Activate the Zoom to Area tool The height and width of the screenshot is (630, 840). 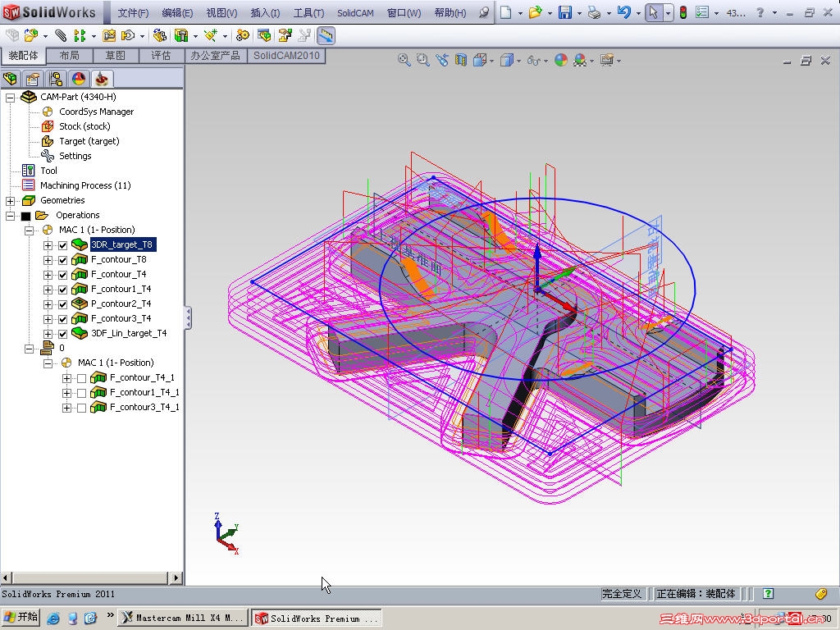point(422,60)
